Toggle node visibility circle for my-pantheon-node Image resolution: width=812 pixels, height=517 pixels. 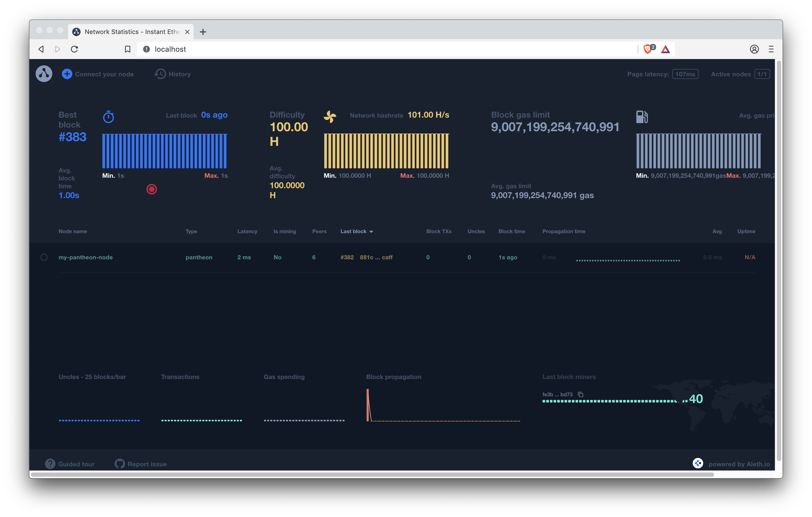tap(43, 257)
